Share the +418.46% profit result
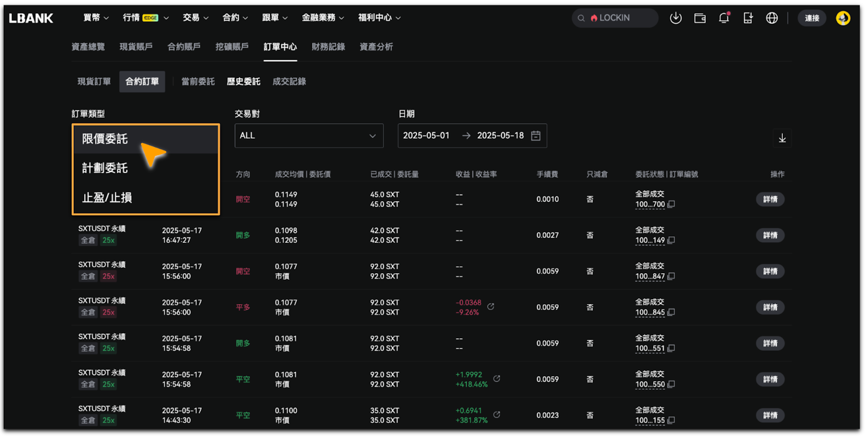868x438 pixels. (x=496, y=379)
